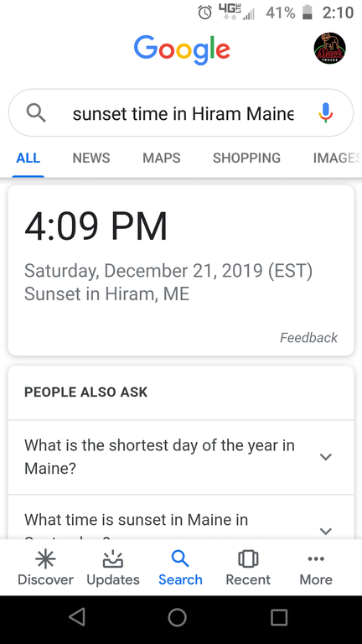Click the Feedback link
Screen dimensions: 362x644
point(308,338)
